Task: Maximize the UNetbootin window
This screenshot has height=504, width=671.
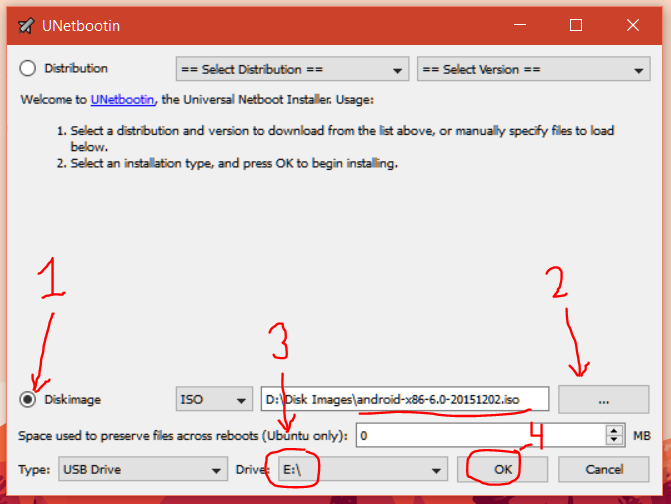Action: (x=576, y=25)
